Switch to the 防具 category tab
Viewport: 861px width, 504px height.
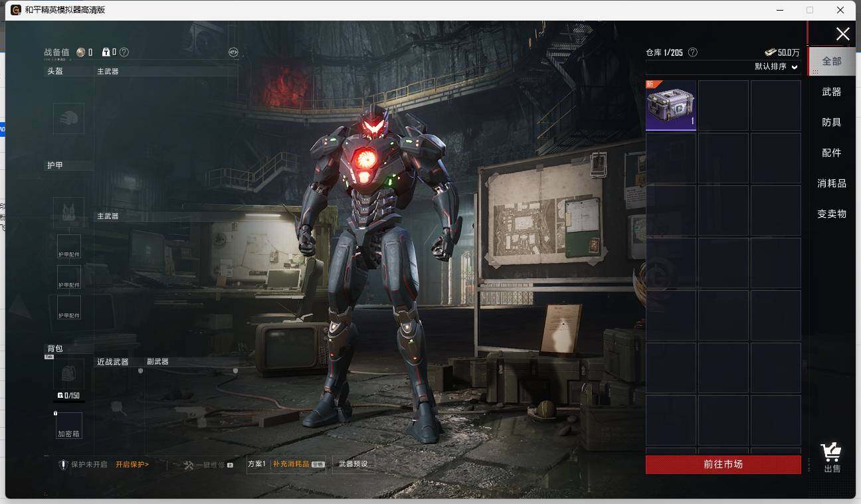[832, 122]
